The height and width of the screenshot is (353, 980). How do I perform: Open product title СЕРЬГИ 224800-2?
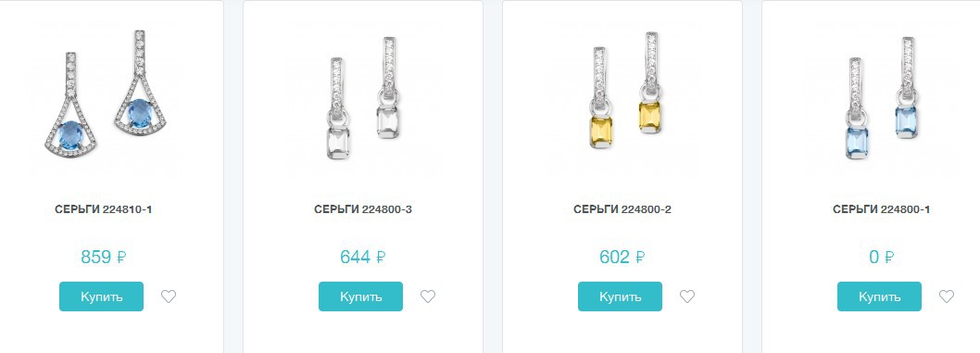622,210
